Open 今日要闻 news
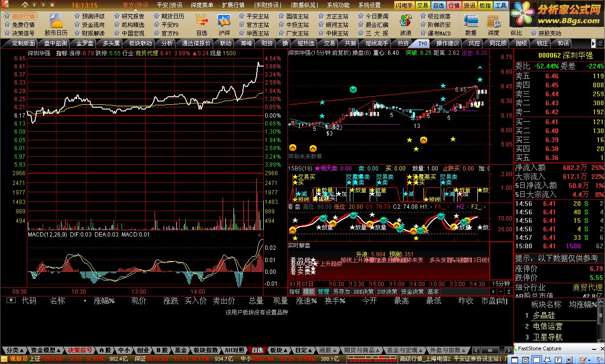 373,16
